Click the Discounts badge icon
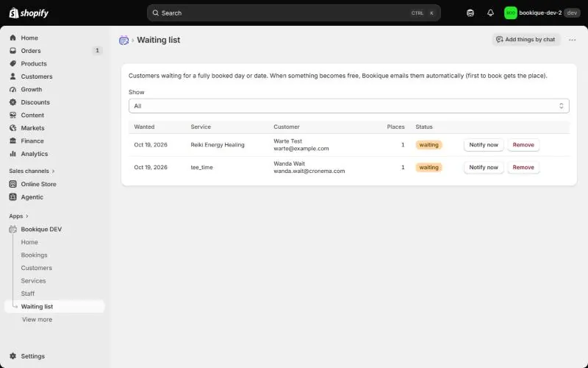Screen dimensions: 588x368 [12, 102]
